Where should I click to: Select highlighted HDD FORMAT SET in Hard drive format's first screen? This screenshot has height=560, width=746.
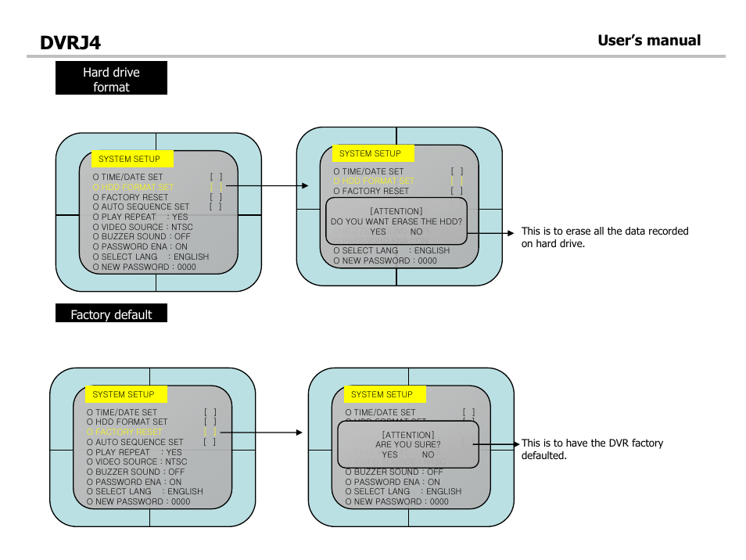pyautogui.click(x=133, y=187)
